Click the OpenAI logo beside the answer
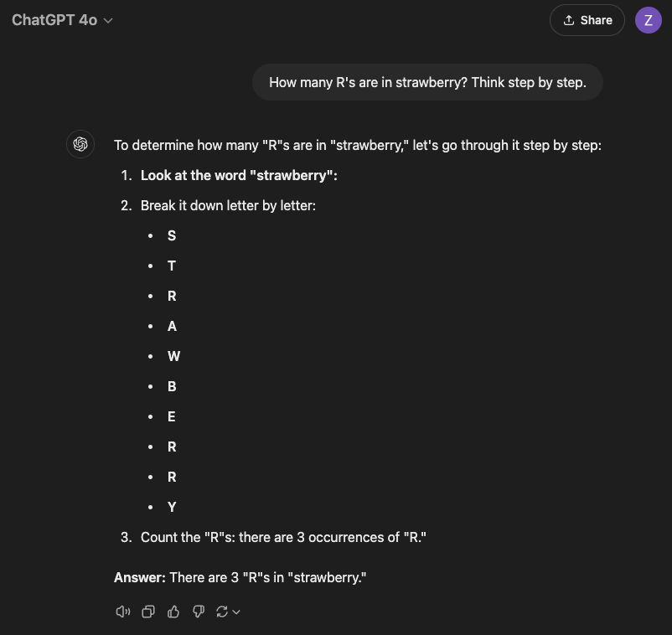Screen dimensions: 672x635 coord(80,144)
